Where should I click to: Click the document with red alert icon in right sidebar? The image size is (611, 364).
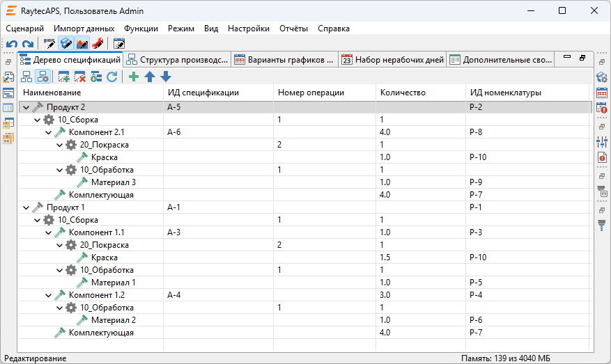point(602,157)
